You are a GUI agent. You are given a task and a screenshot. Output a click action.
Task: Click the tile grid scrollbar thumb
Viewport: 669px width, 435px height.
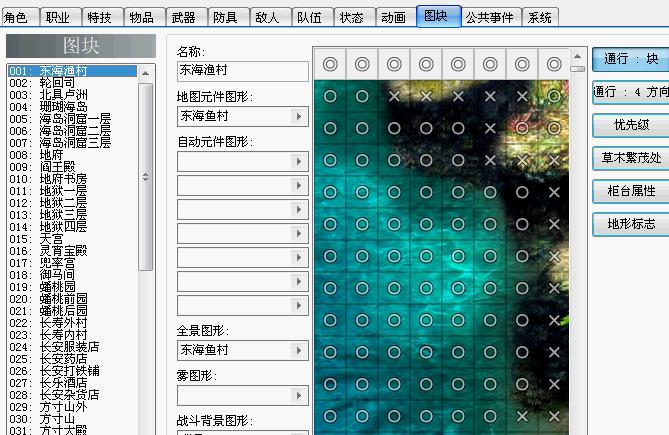pyautogui.click(x=577, y=69)
